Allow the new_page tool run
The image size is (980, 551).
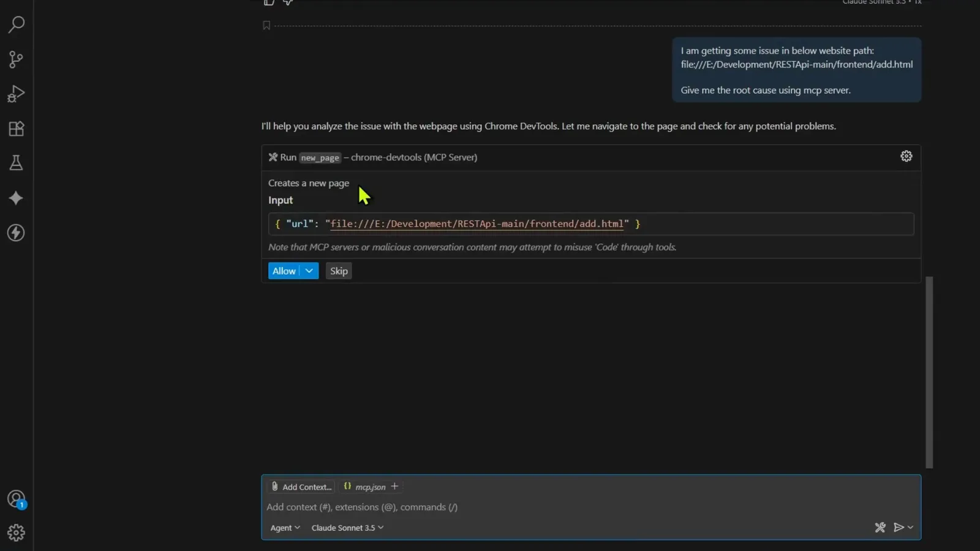coord(284,271)
